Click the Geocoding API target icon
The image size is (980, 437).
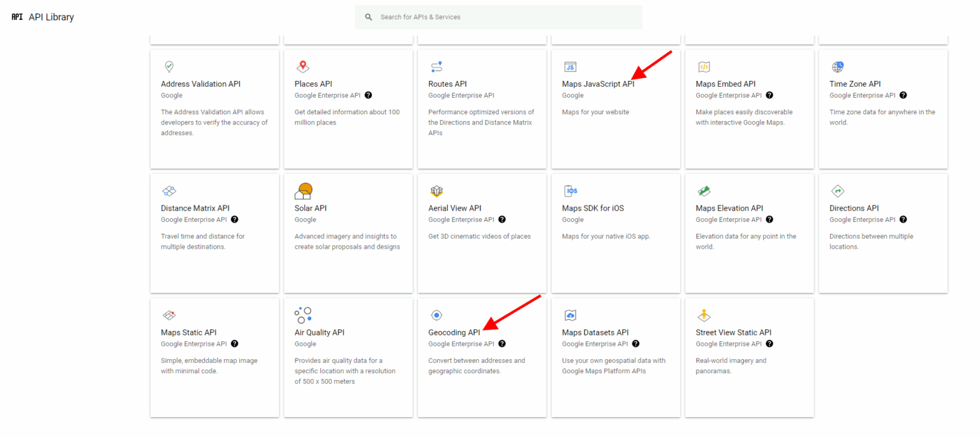[436, 315]
